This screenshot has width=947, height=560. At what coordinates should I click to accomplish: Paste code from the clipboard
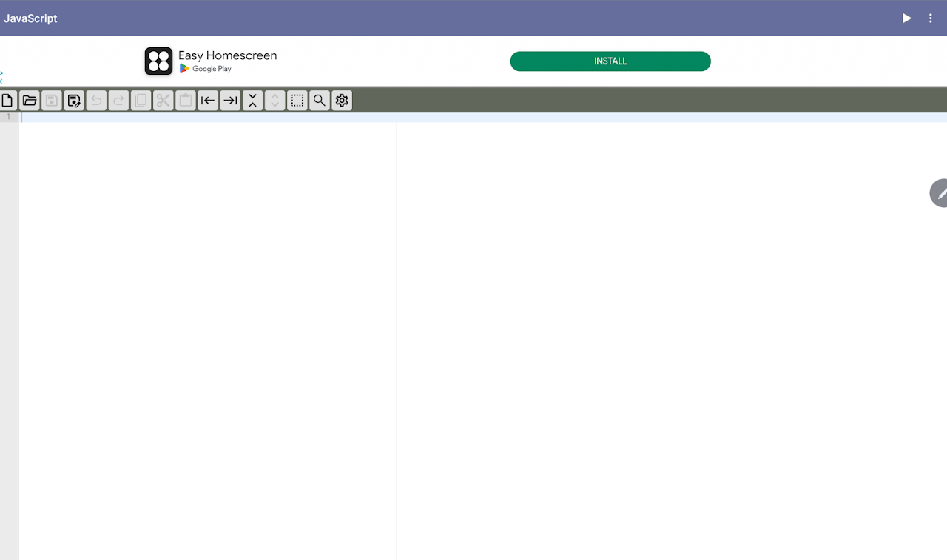185,100
